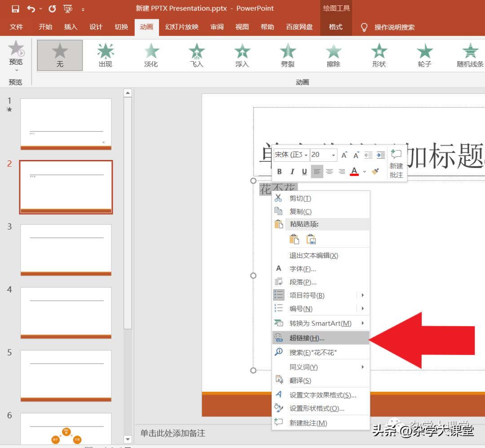
Task: Toggle italic formatting in the mini toolbar
Action: [292, 172]
